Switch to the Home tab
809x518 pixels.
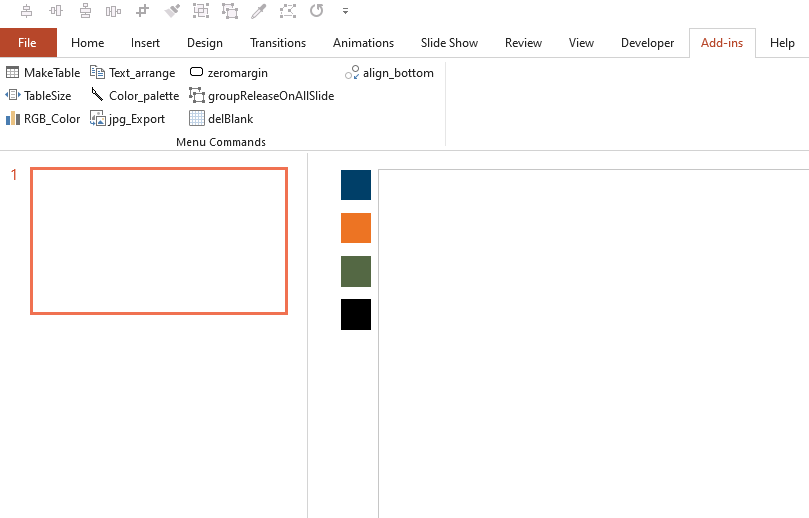[88, 43]
